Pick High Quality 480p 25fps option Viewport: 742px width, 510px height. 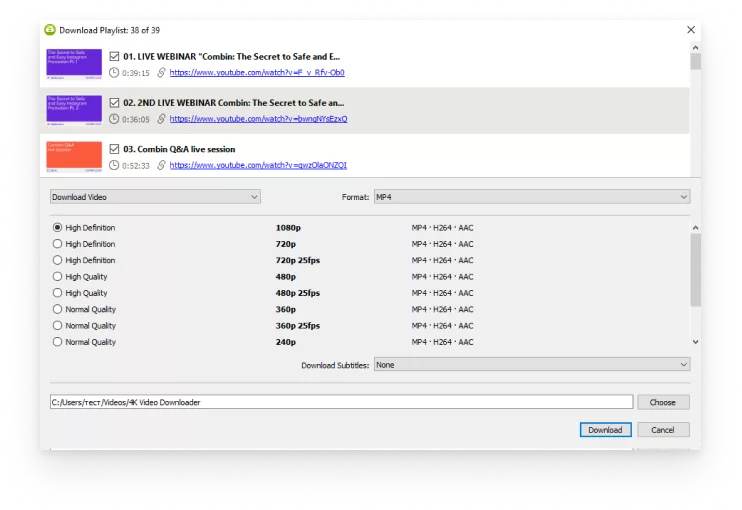[x=57, y=293]
